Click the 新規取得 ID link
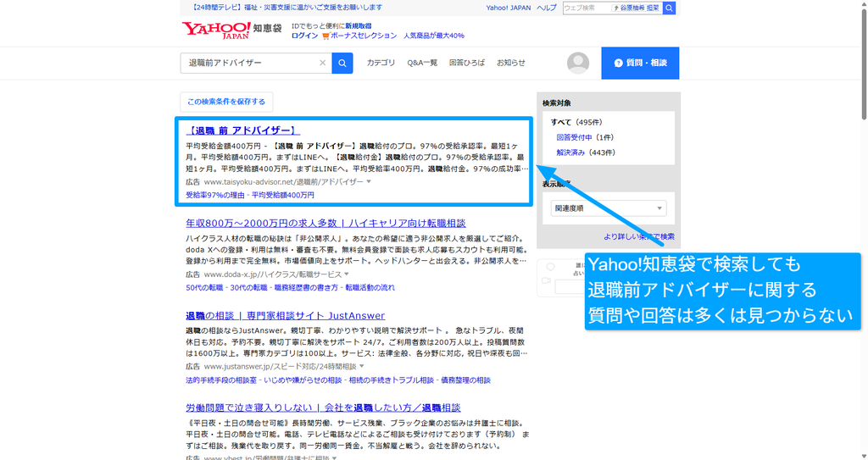868x460 pixels. [x=359, y=26]
